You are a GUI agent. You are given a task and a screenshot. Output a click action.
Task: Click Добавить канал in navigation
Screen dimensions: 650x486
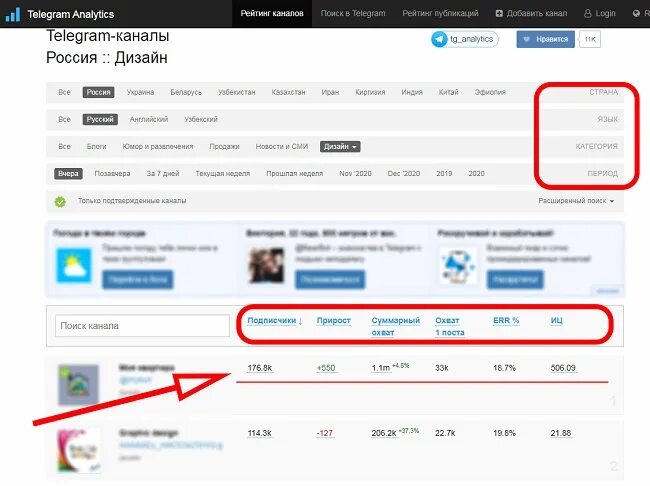click(531, 14)
